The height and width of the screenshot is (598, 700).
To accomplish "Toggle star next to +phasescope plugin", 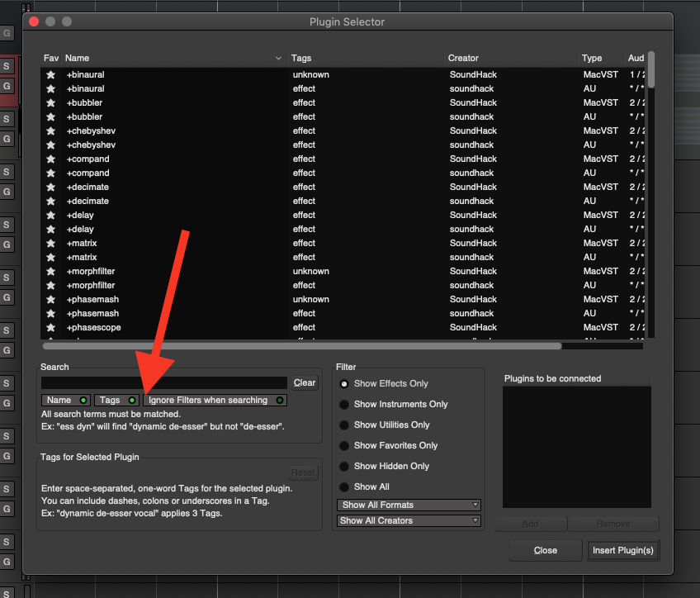I will coord(50,327).
